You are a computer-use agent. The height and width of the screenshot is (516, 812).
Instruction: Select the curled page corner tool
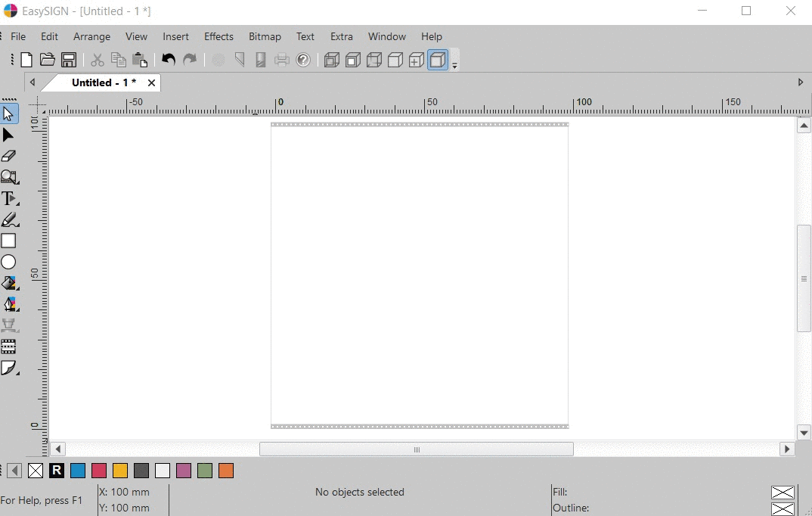tap(9, 368)
